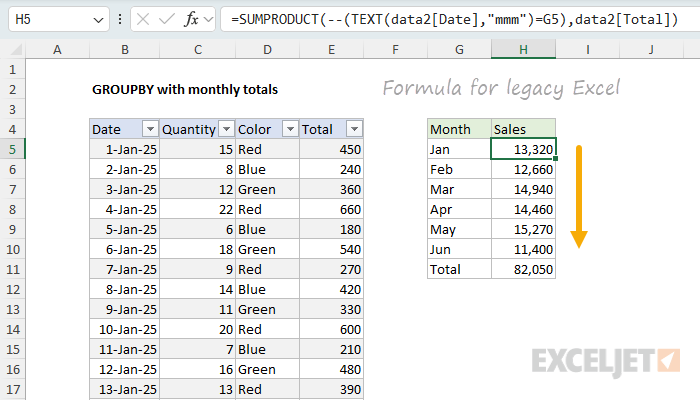
Task: Expand the dropdown next to the fx icon
Action: coord(208,19)
